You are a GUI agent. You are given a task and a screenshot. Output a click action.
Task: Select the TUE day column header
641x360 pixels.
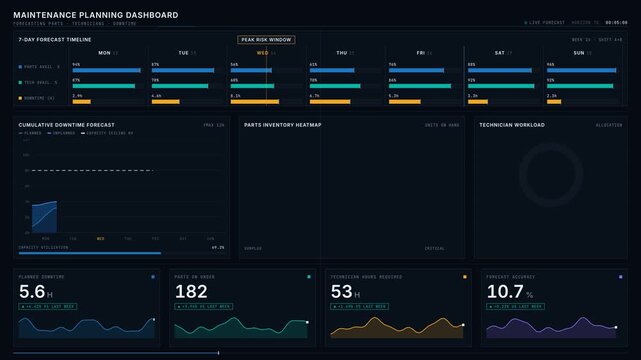coord(187,53)
